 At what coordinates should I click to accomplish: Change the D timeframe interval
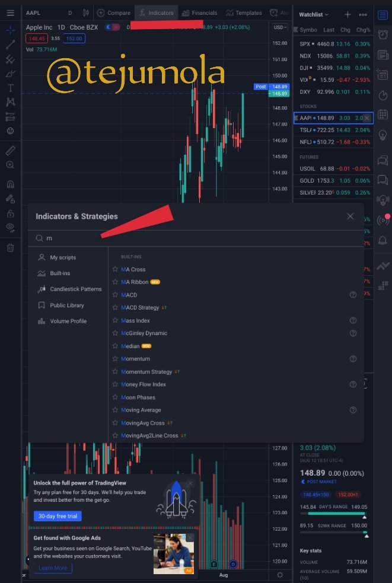(70, 13)
